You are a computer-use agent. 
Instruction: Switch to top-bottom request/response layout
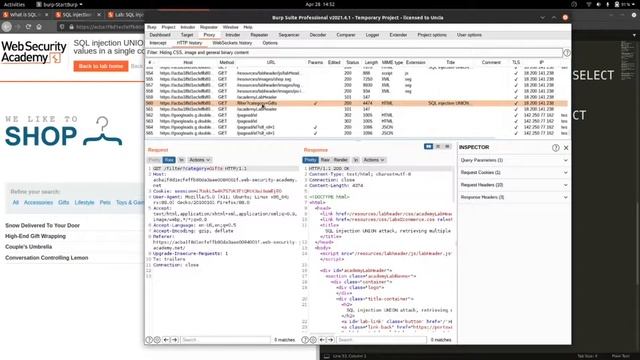438,146
